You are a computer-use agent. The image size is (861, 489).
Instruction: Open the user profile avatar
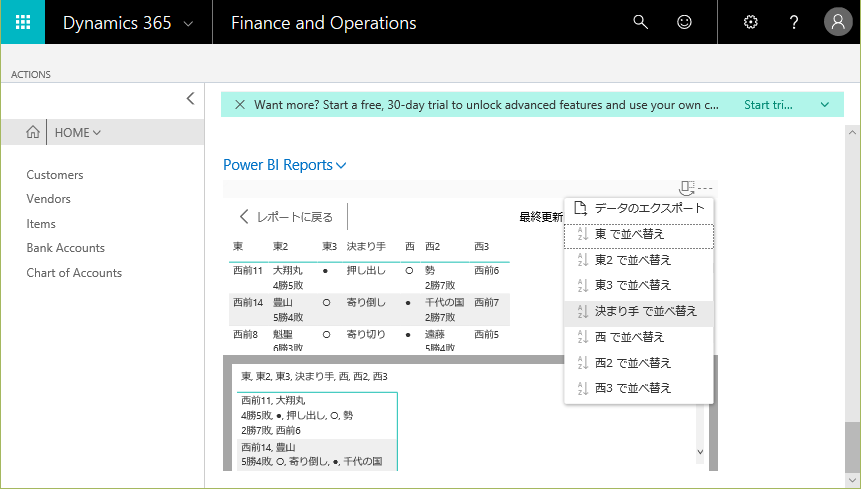(838, 22)
